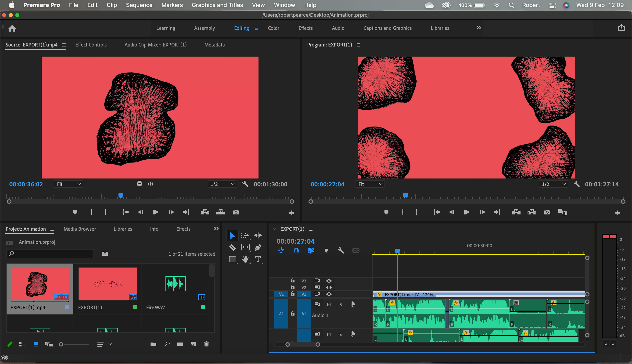This screenshot has height=364, width=632.
Task: Export frame from Program monitor camera icon
Action: pyautogui.click(x=547, y=212)
